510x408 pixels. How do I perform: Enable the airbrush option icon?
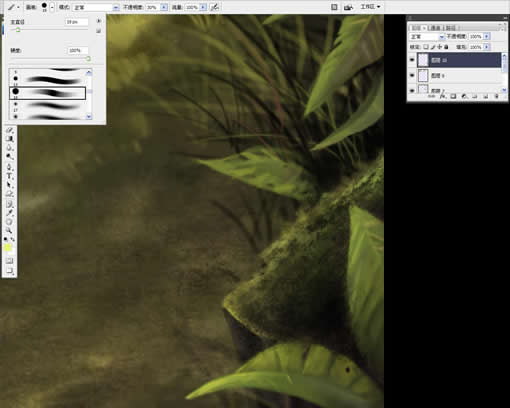coord(215,7)
